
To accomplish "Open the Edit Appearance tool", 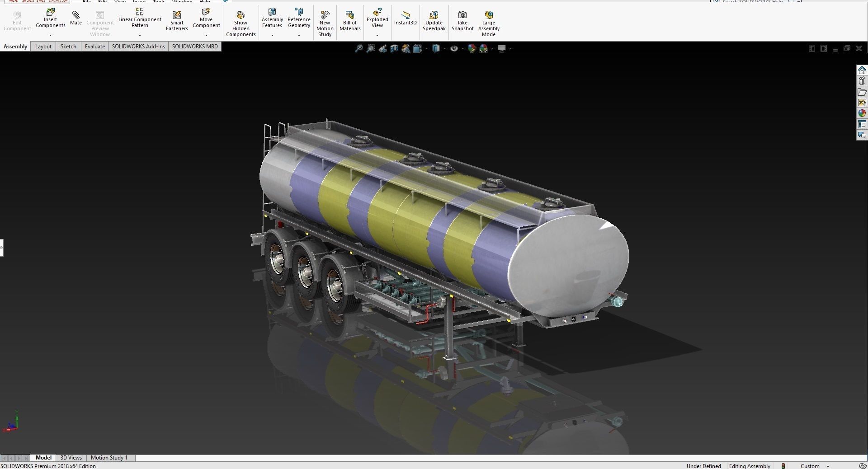I will (x=473, y=48).
